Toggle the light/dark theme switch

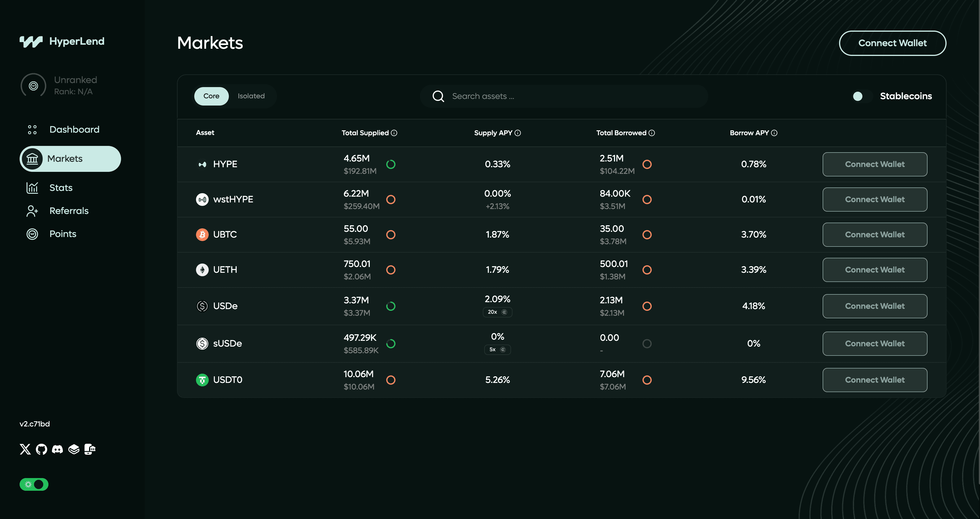[34, 484]
